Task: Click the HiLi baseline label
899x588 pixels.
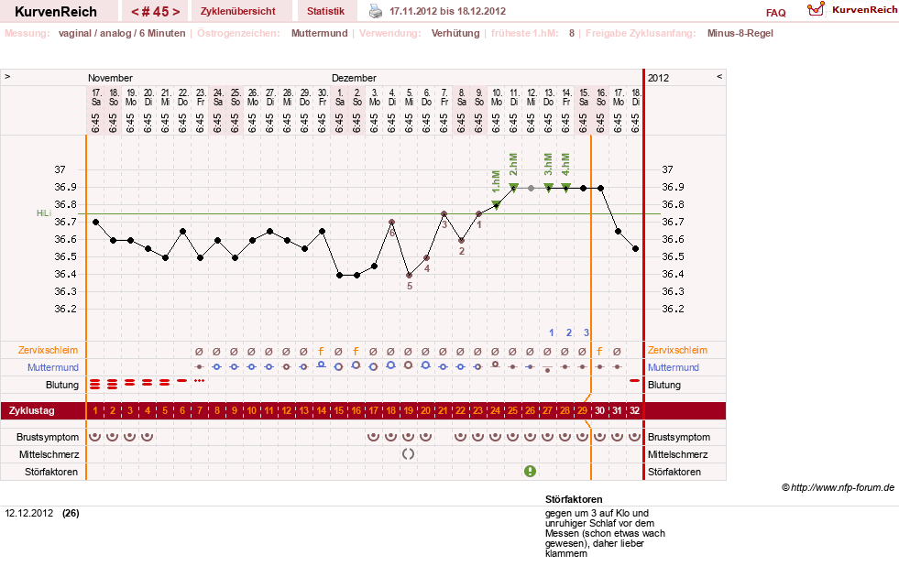Action: 44,213
